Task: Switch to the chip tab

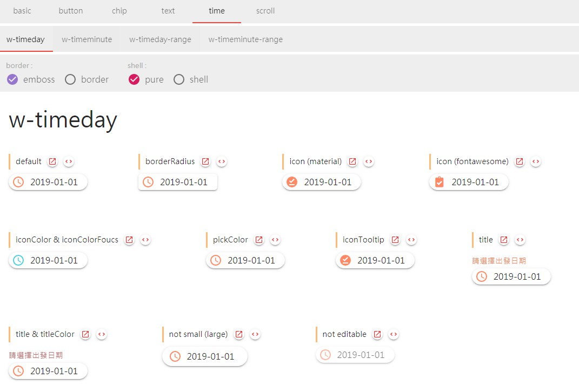Action: (119, 11)
